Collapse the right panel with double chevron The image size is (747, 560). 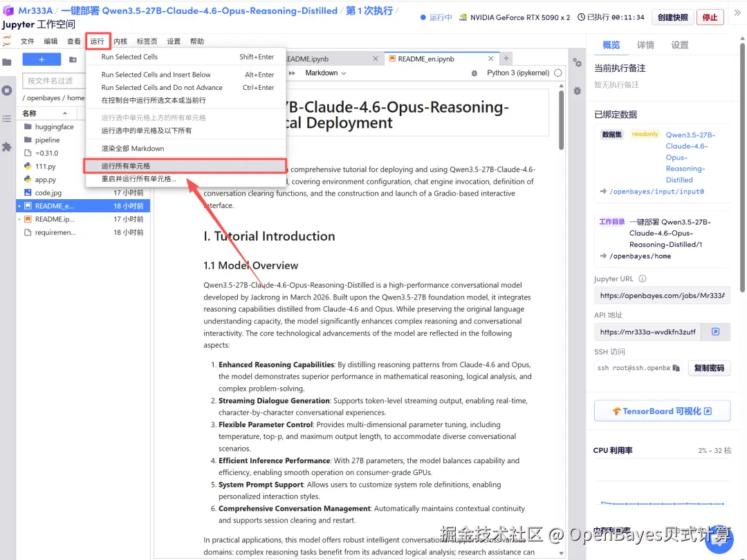(737, 13)
